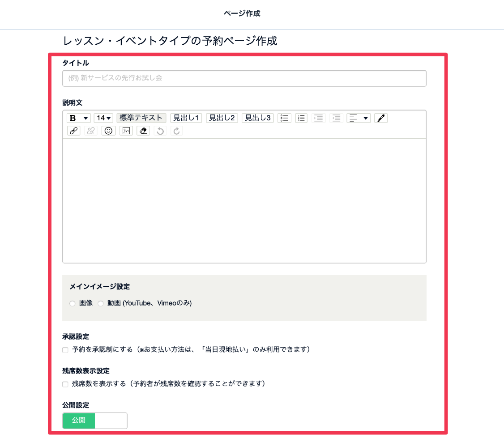Clear formatting with the eraser icon

[143, 131]
